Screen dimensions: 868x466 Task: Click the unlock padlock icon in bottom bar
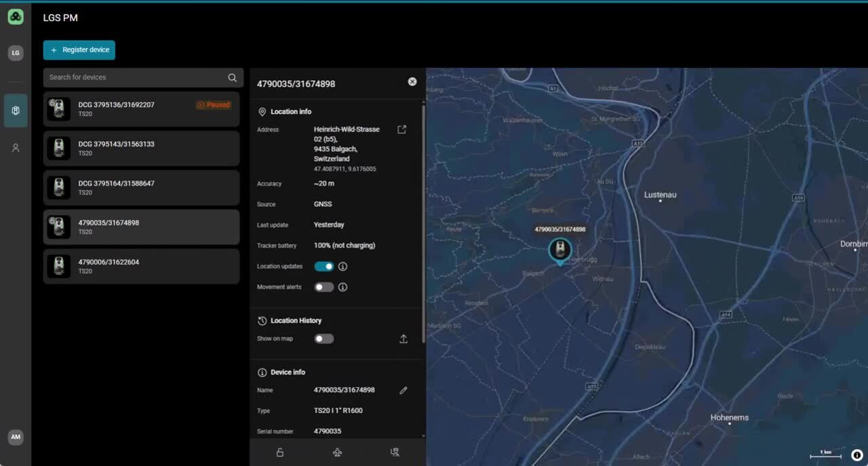280,452
